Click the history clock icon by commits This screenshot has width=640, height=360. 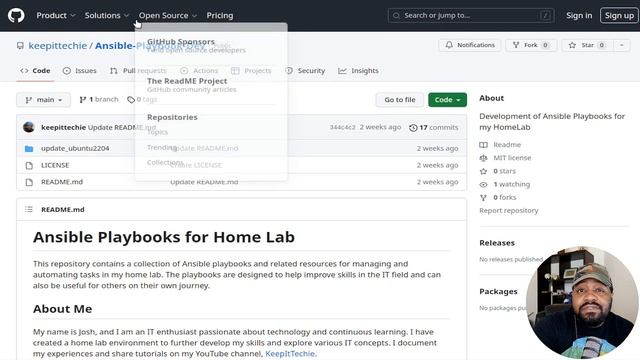point(413,128)
